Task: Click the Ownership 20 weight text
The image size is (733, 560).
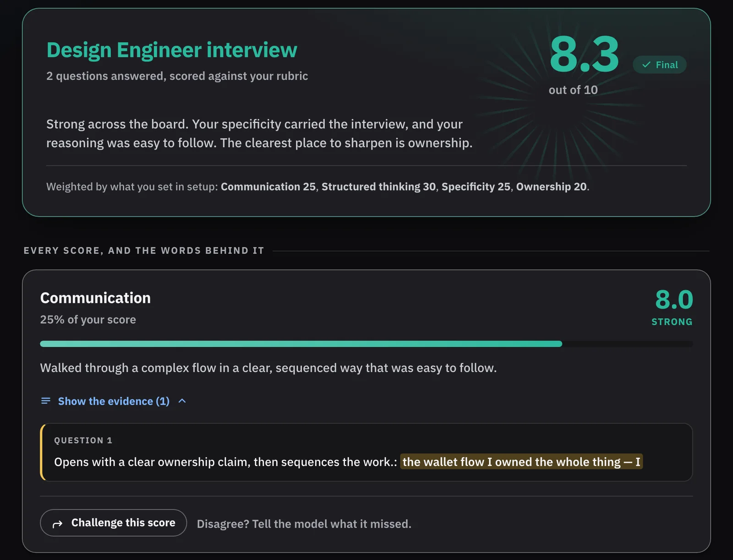Action: point(552,187)
